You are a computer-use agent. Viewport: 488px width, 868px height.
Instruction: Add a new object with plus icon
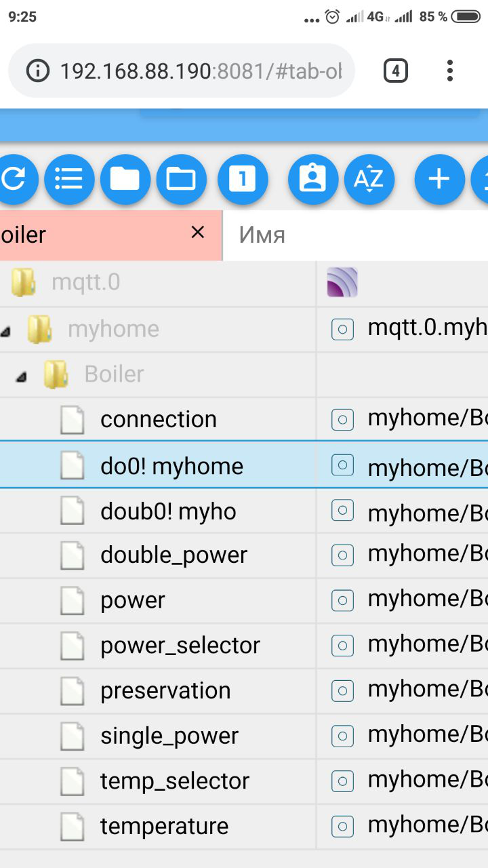[x=439, y=179]
